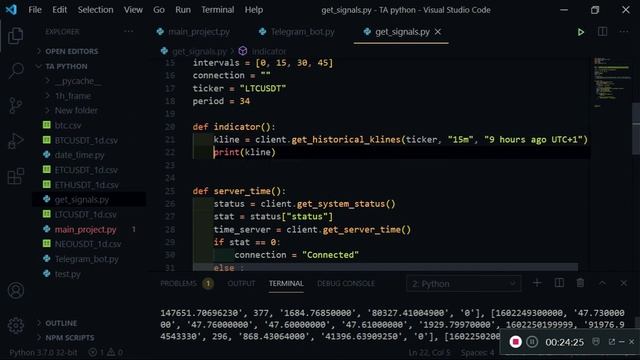Open Explorer panel more actions ellipsis
Viewport: 640px width, 360px height.
point(129,31)
